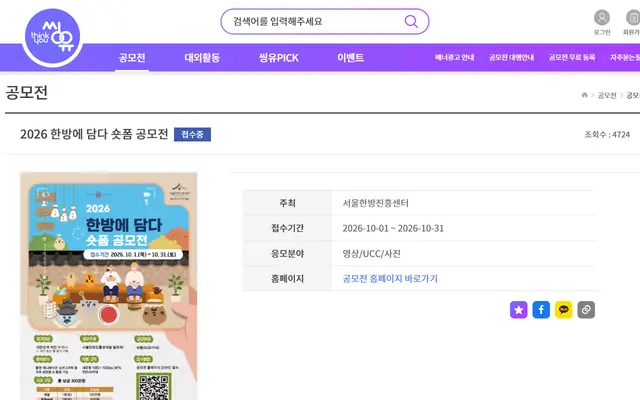This screenshot has height=400, width=640.
Task: Click the magnifier search icon
Action: pos(411,21)
